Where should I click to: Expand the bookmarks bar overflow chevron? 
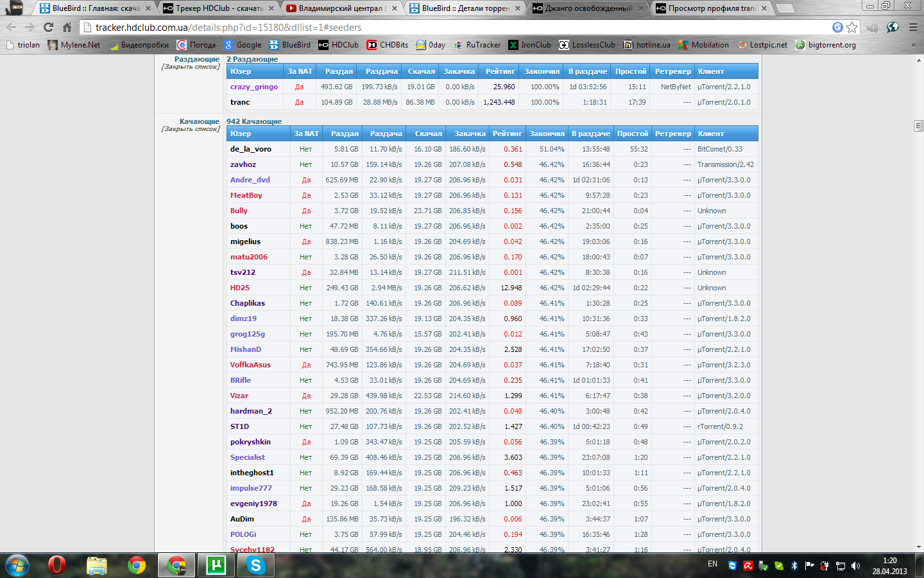(x=913, y=45)
